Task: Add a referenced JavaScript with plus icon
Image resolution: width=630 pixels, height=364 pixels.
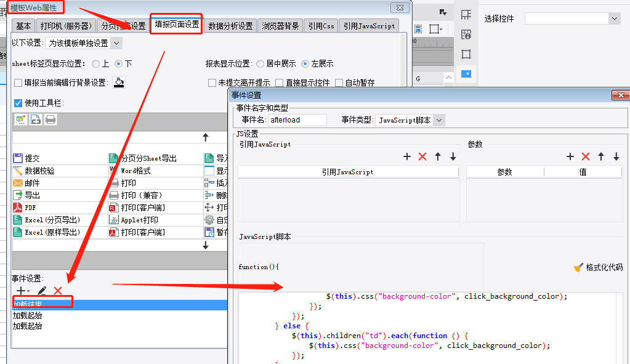Action: [407, 156]
